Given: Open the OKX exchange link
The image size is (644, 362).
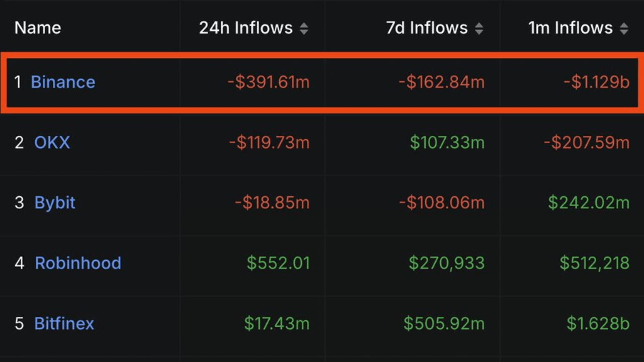Looking at the screenshot, I should point(52,142).
